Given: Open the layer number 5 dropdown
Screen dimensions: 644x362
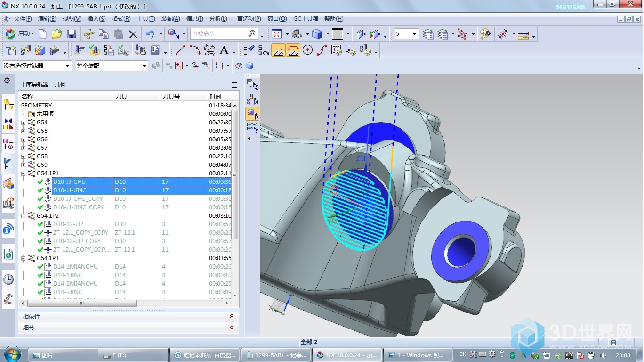Looking at the screenshot, I should pyautogui.click(x=414, y=34).
